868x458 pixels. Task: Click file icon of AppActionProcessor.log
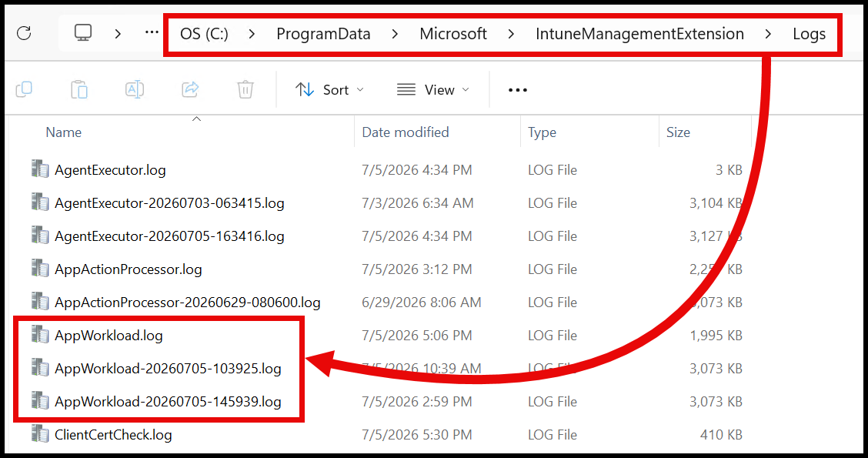click(40, 269)
